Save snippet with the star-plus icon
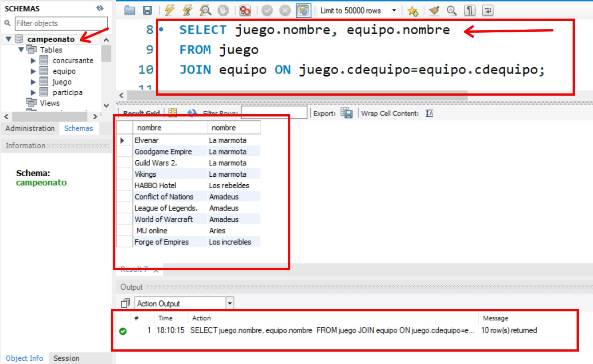The image size is (593, 364). (x=413, y=11)
